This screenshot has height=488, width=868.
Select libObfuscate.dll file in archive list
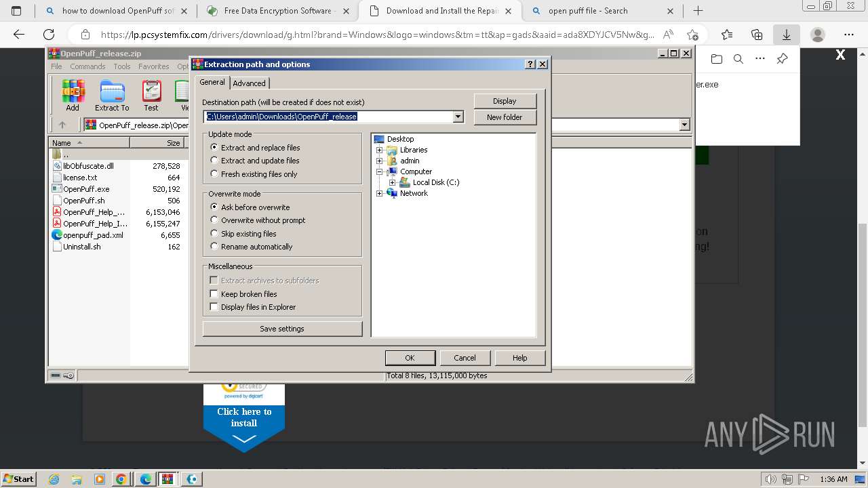pyautogui.click(x=88, y=166)
